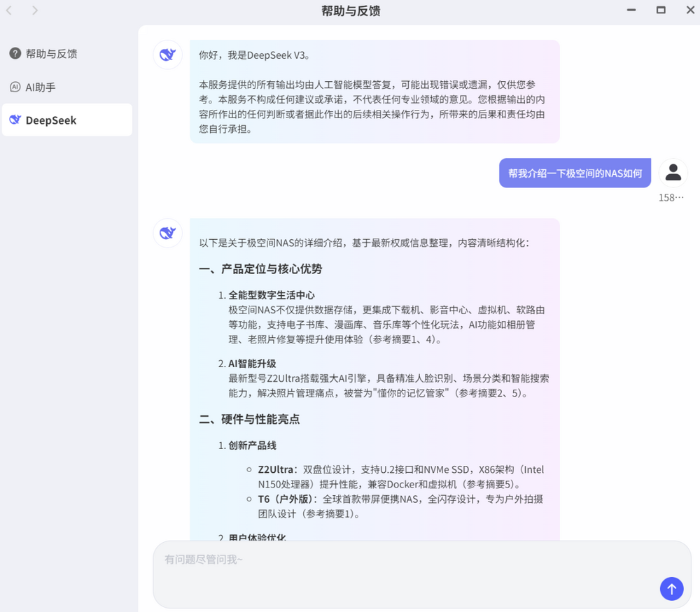Click DeepSeek avatar beside the greeting message

(x=167, y=55)
